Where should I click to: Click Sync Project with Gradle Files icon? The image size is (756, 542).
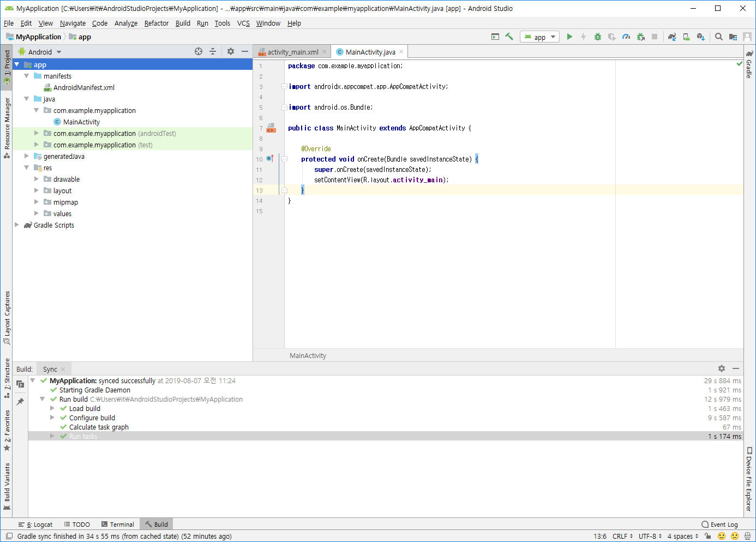click(672, 37)
